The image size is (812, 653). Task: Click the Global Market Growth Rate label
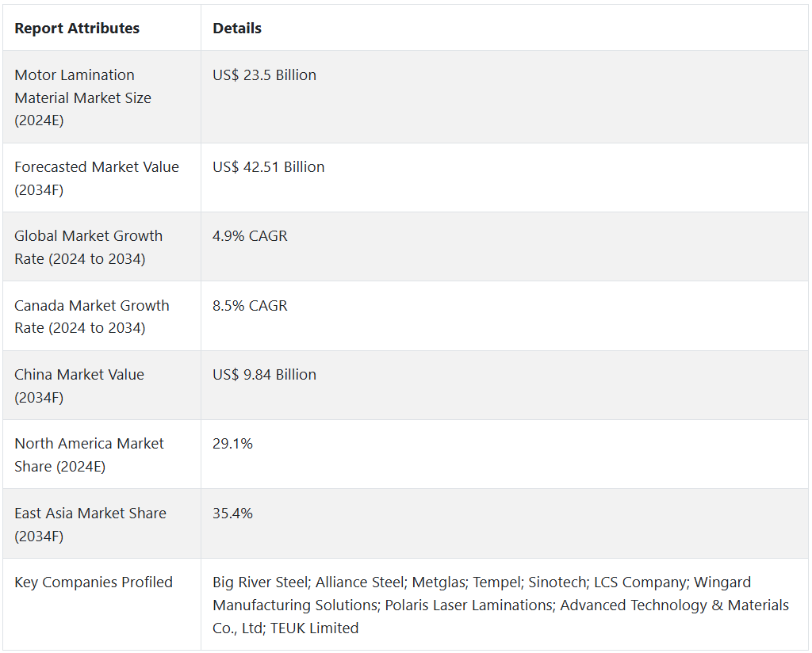[x=88, y=247]
